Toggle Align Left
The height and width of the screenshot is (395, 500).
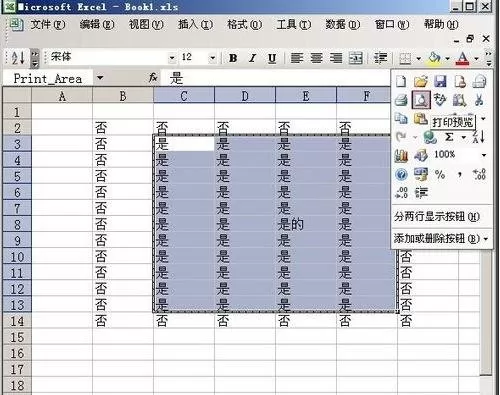297,58
